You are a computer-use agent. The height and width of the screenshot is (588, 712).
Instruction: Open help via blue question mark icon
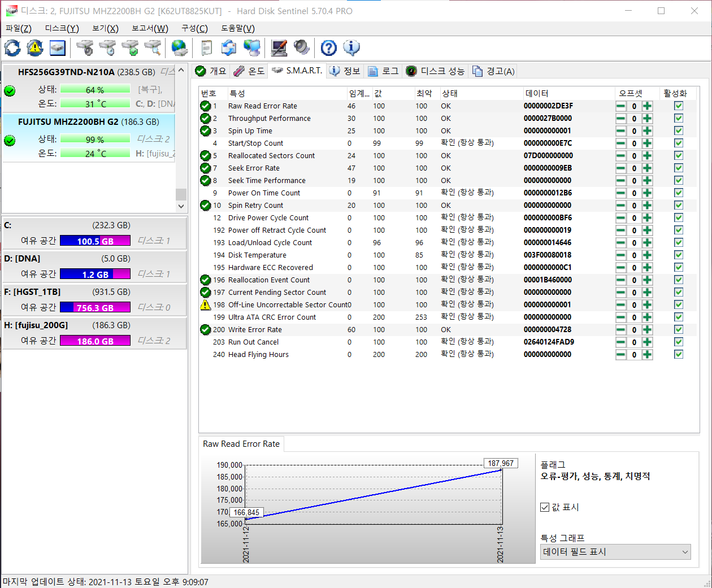(x=329, y=48)
